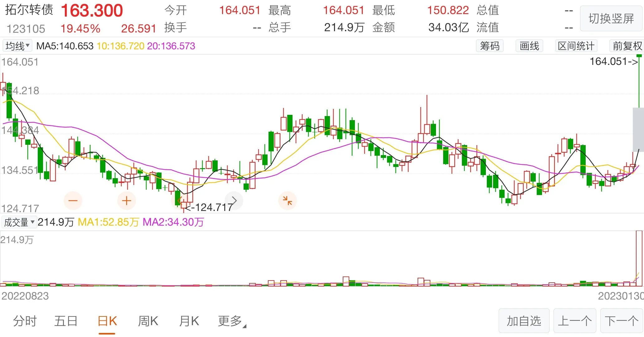Open the 成交量 indicator dropdown
Viewport: 644px width, 337px height.
(x=19, y=222)
